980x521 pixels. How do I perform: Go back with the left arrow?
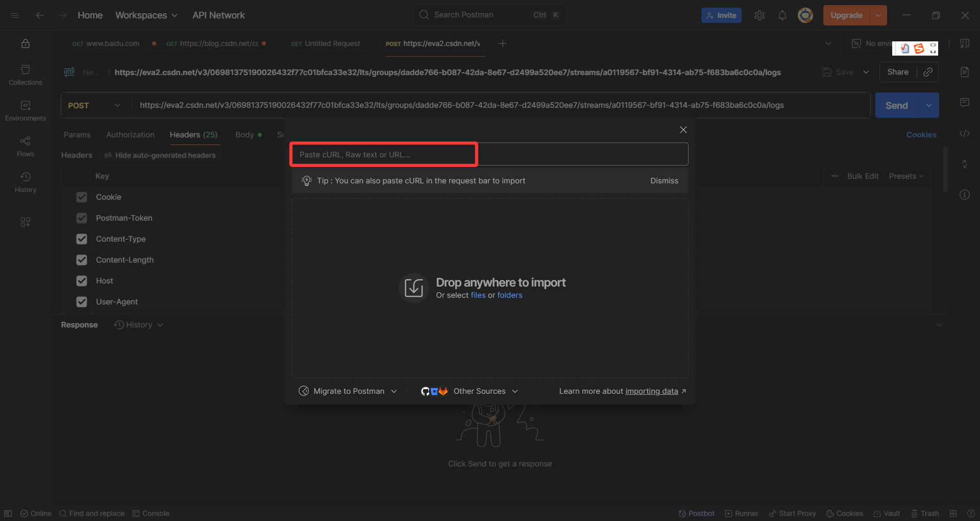pyautogui.click(x=40, y=15)
